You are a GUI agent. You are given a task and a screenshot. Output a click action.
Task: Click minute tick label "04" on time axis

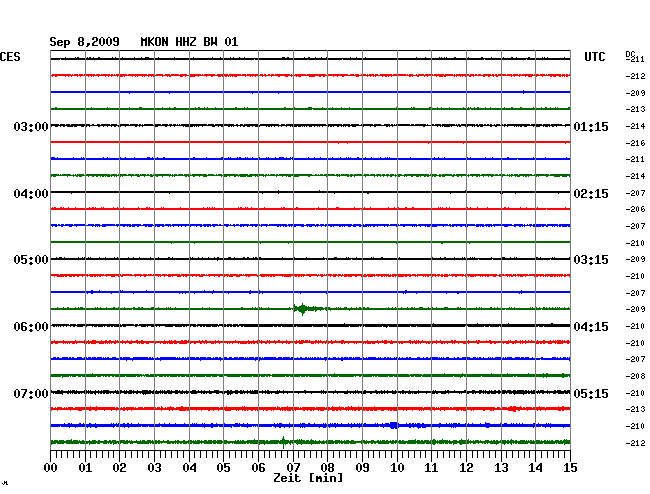point(189,468)
